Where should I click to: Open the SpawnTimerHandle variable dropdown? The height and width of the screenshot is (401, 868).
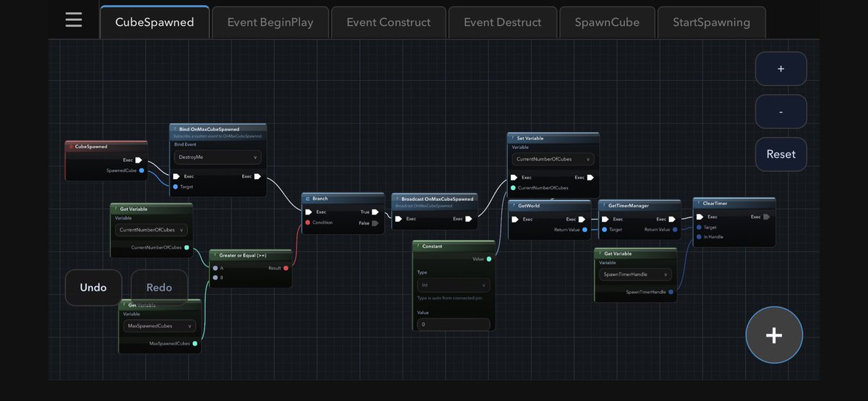(x=635, y=275)
